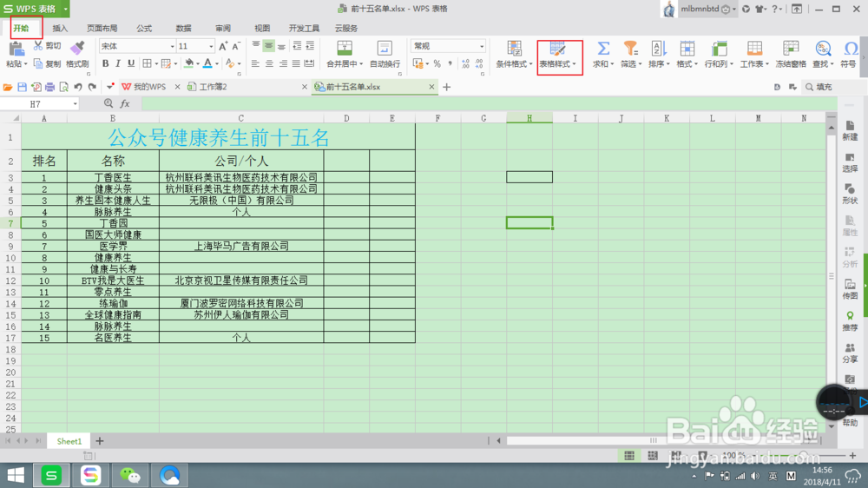Increase font size with the A+ icon
This screenshot has height=488, width=868.
tap(223, 47)
